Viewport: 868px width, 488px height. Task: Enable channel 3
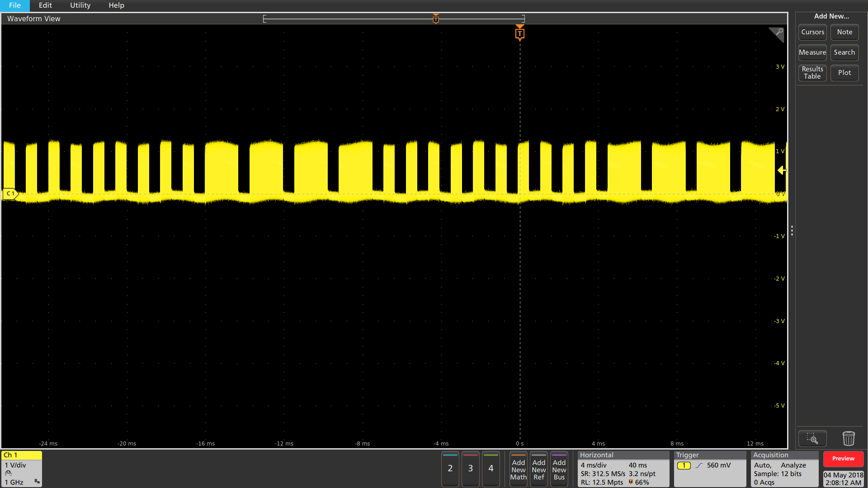click(x=471, y=469)
